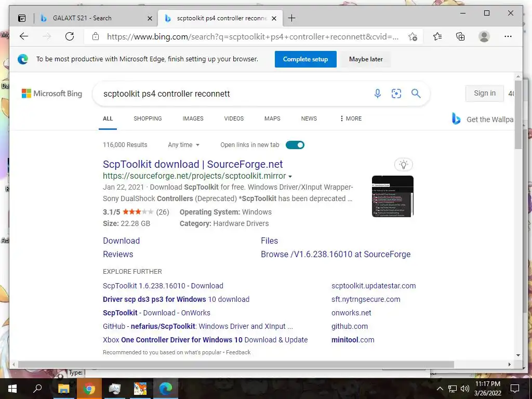The height and width of the screenshot is (399, 532).
Task: Click the Sign in button
Action: click(x=485, y=93)
